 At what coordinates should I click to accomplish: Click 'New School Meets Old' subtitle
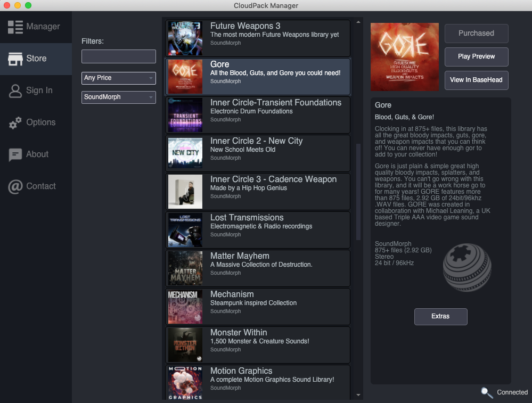point(243,150)
